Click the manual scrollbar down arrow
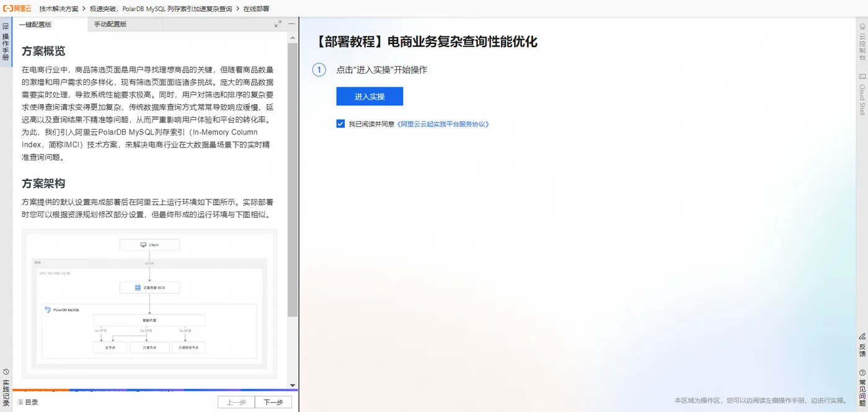 point(293,385)
